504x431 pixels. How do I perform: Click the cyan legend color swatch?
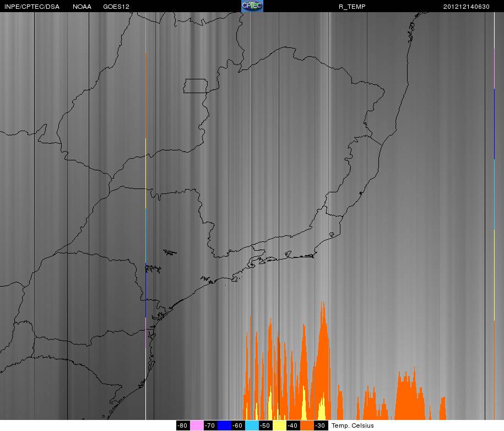coord(252,425)
